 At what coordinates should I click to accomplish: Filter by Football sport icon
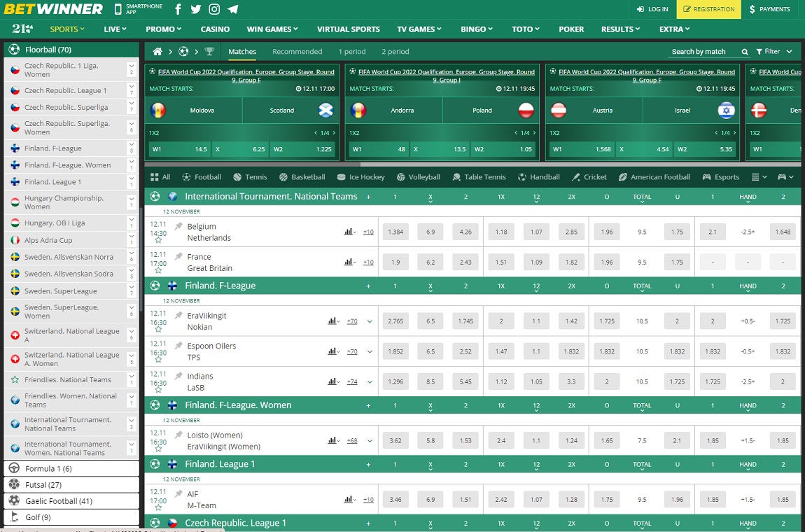(202, 177)
